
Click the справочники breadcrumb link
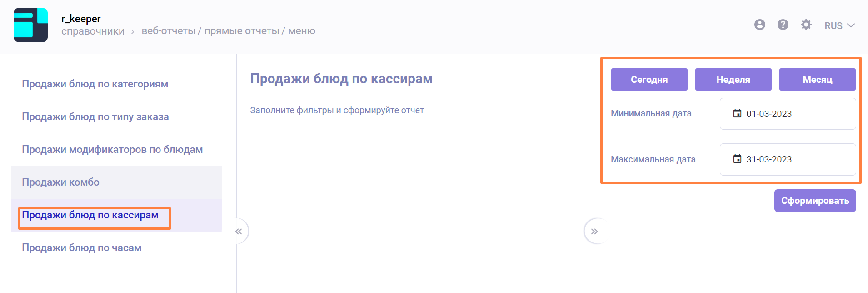click(x=93, y=31)
